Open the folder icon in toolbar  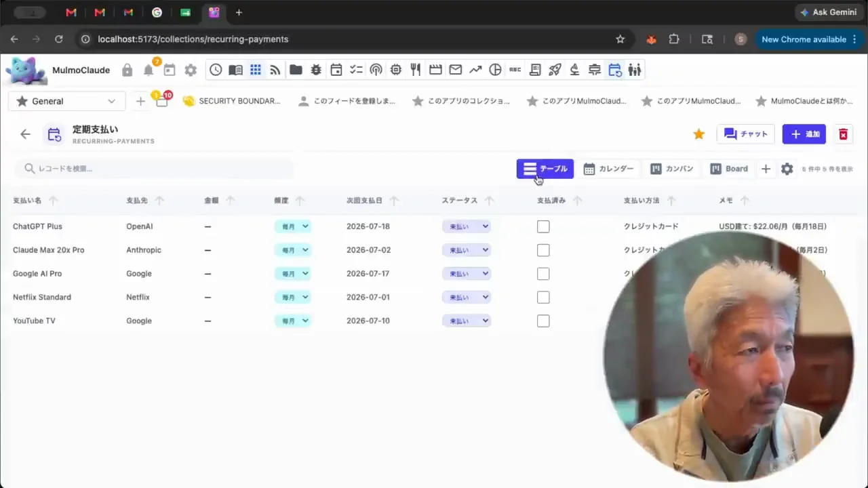tap(296, 70)
